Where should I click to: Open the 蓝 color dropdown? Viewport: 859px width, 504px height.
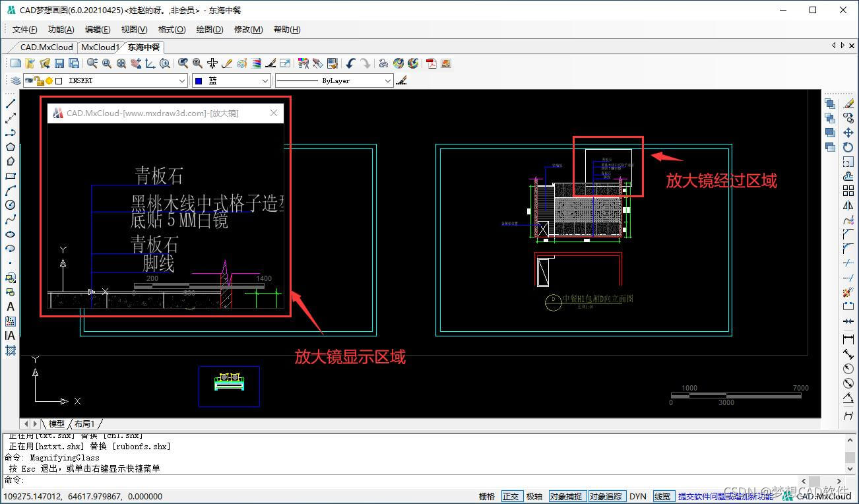[265, 80]
